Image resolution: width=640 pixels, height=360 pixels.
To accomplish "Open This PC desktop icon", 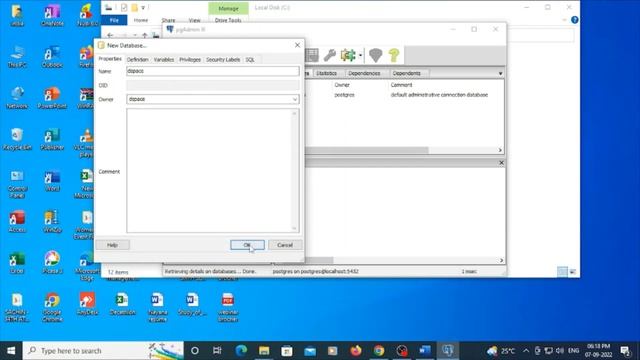I will coord(17,56).
